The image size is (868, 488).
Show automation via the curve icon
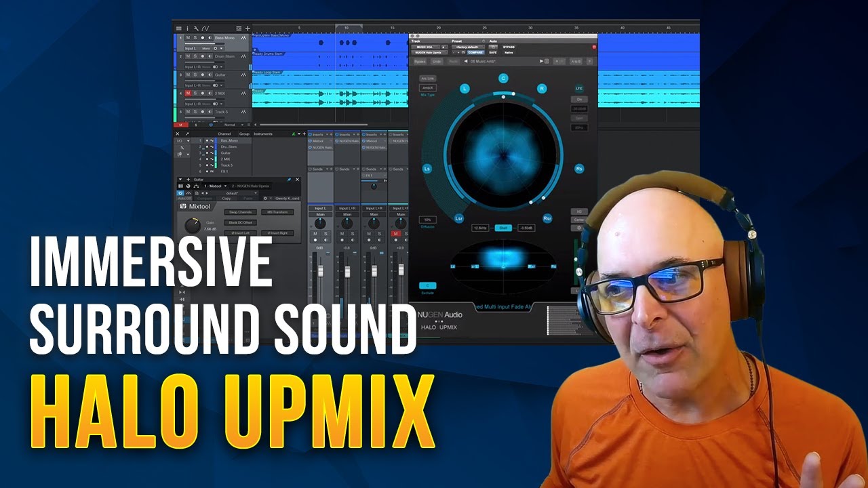point(205,28)
